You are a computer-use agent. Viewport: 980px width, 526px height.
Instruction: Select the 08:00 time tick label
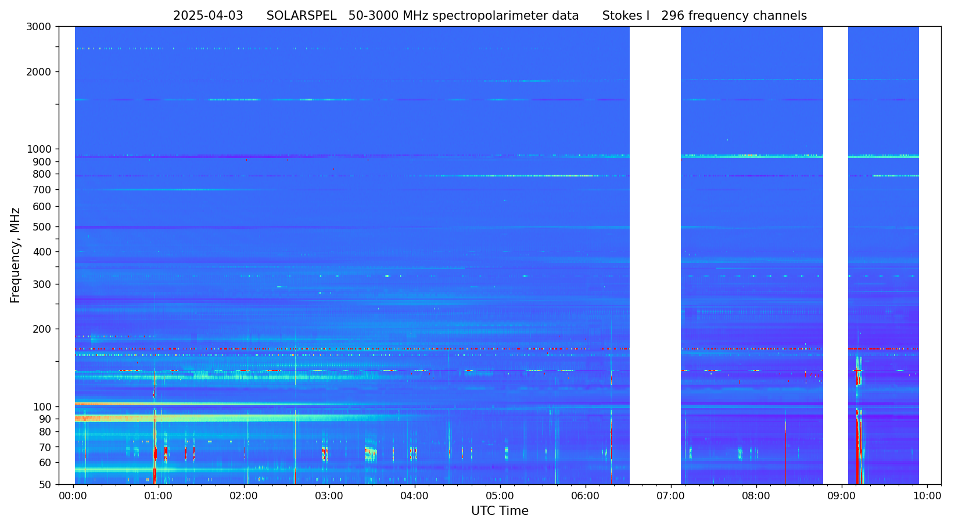coord(756,496)
